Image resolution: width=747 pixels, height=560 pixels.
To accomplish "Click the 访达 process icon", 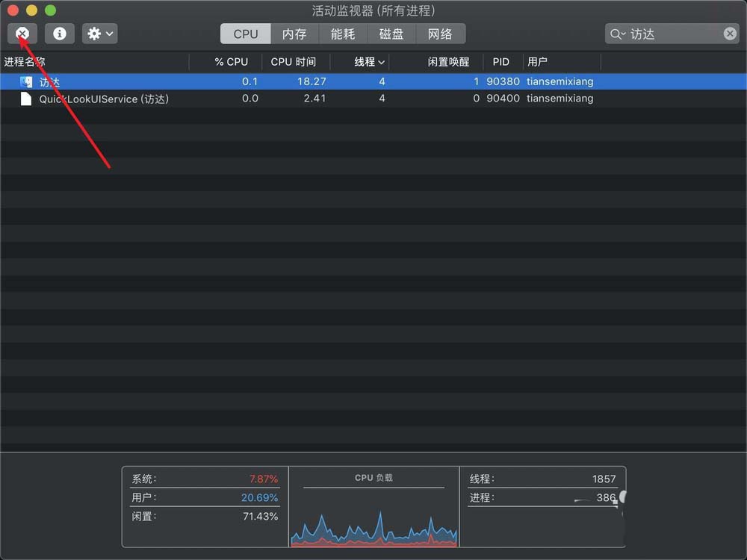I will point(25,81).
